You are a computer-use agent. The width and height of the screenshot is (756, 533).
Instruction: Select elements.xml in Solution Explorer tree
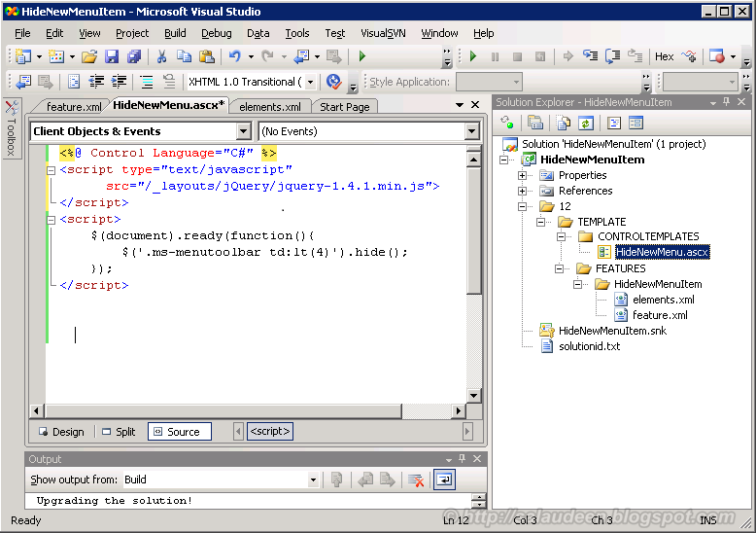point(663,300)
